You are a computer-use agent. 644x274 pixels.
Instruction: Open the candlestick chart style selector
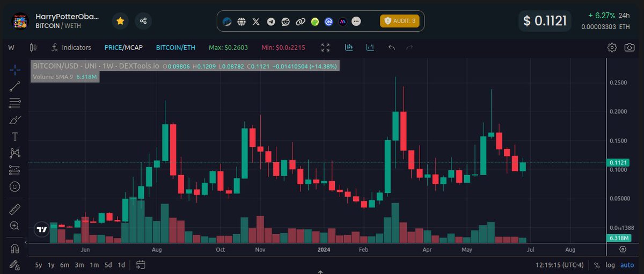coord(33,48)
